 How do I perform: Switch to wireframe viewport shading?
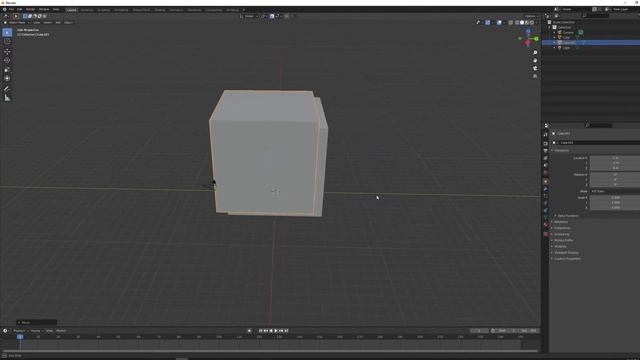pyautogui.click(x=517, y=22)
